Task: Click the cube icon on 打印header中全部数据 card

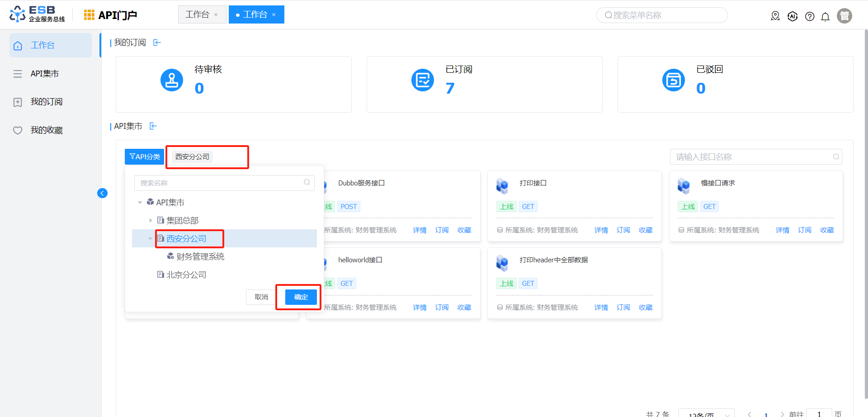Action: pyautogui.click(x=502, y=262)
